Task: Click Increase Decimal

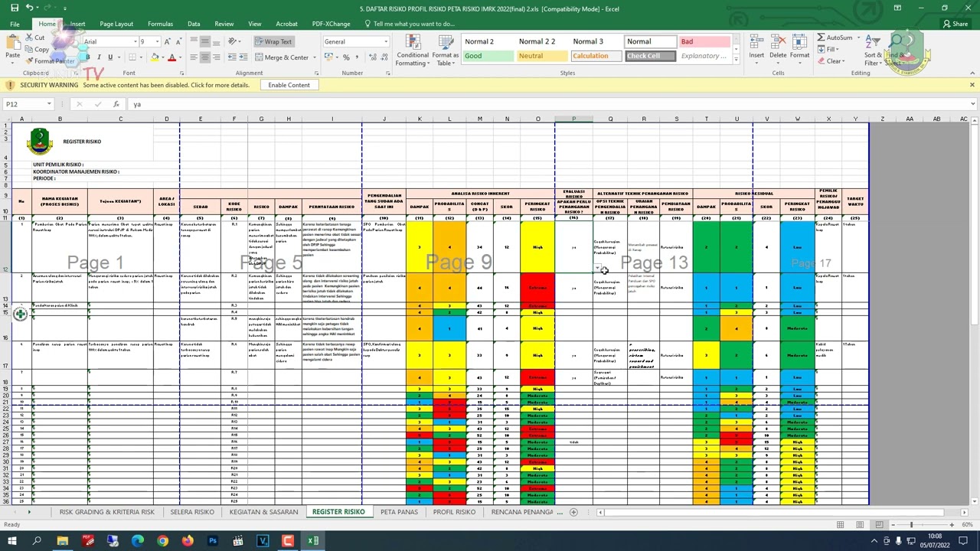Action: 371,57
